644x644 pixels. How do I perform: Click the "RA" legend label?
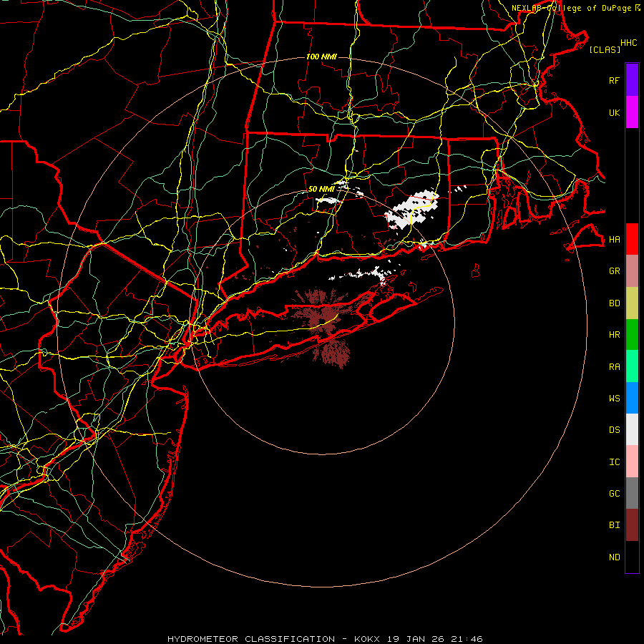pos(614,366)
